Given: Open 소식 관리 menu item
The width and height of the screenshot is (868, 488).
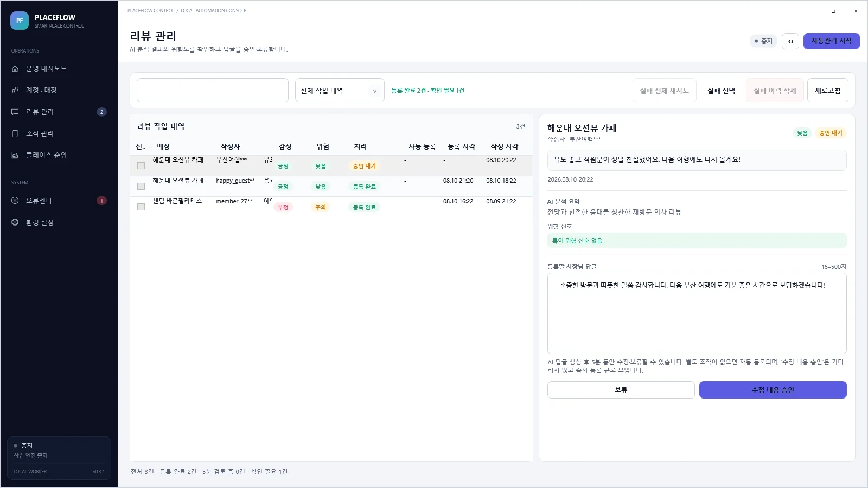Looking at the screenshot, I should 59,133.
